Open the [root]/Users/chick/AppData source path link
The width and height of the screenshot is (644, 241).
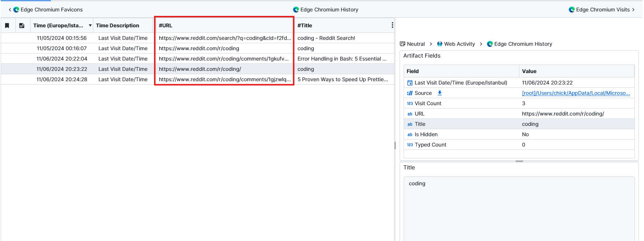[x=575, y=93]
